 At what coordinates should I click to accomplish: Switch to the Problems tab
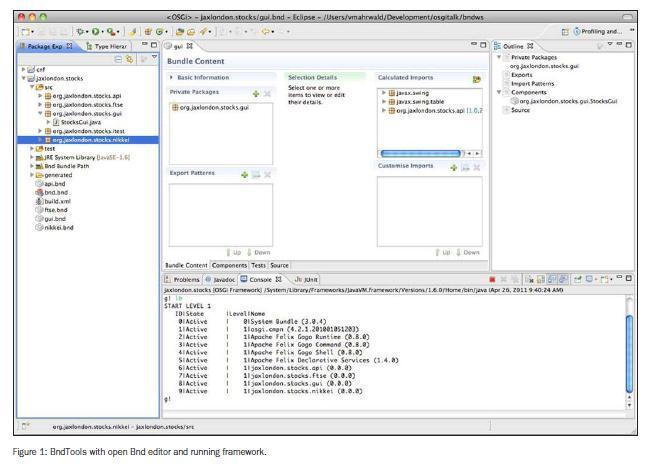click(x=185, y=279)
